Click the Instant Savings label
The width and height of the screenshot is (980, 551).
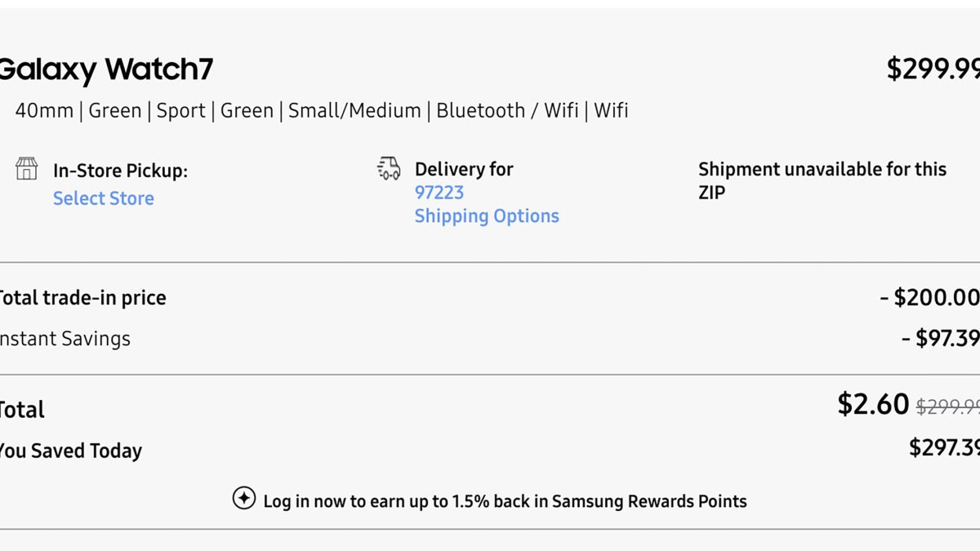click(x=65, y=339)
